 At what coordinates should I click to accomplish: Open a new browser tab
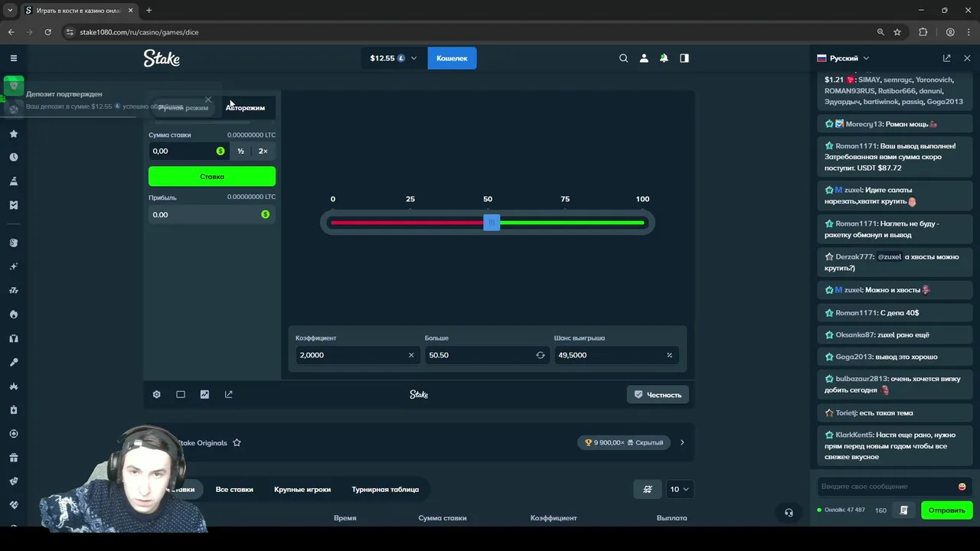pyautogui.click(x=149, y=11)
